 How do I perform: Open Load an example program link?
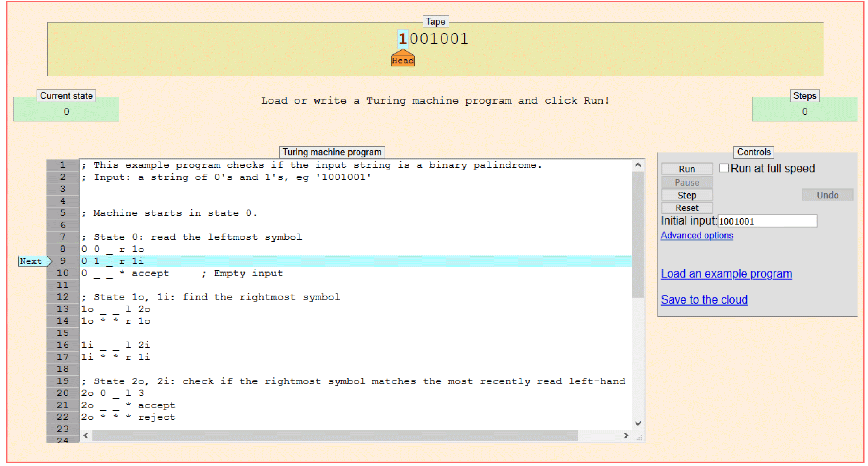coord(726,274)
